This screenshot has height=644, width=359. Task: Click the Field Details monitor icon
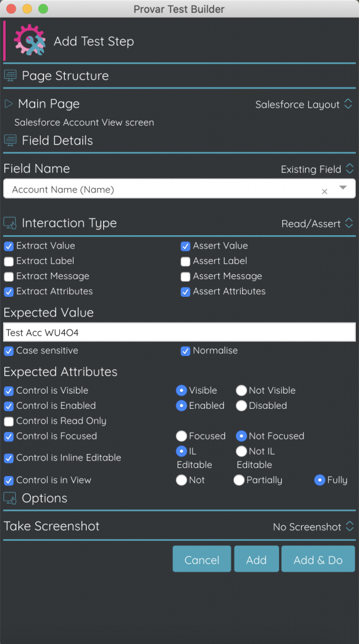[10, 140]
